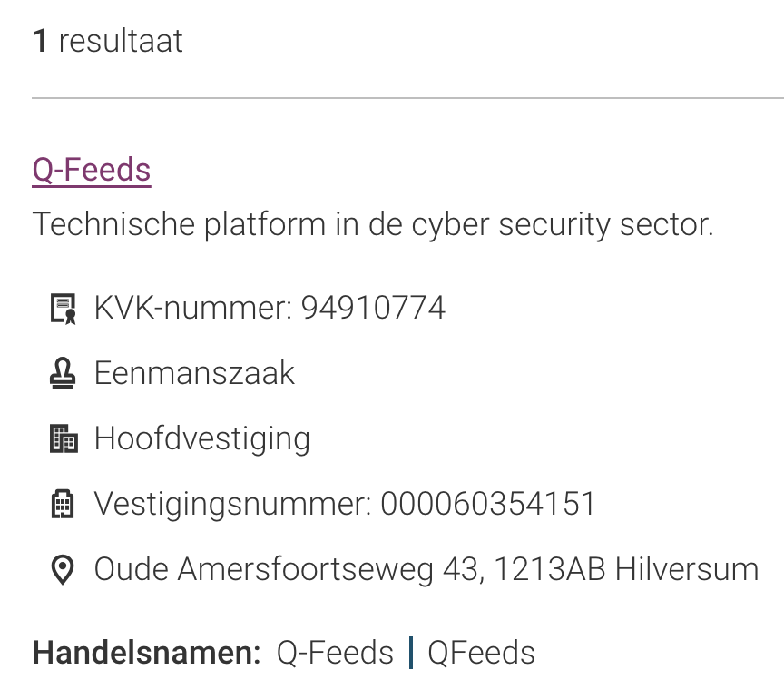Click the building icon beside Hoofdvestiging
Viewport: 784px width, 699px height.
(62, 439)
